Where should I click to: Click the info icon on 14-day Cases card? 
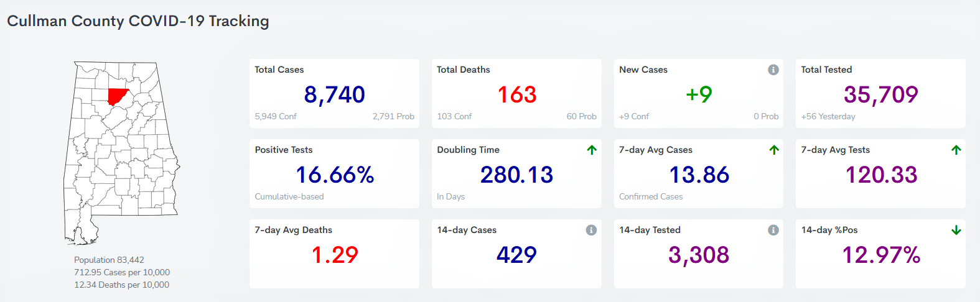coord(591,230)
